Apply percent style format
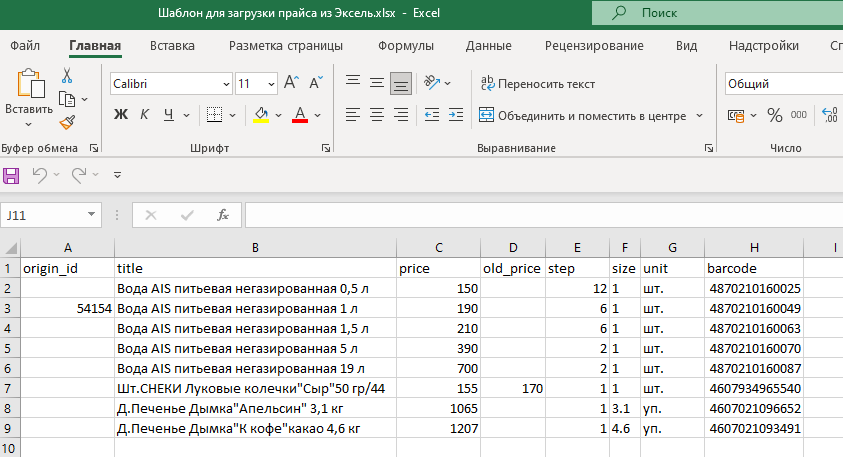This screenshot has height=457, width=843. [x=774, y=115]
